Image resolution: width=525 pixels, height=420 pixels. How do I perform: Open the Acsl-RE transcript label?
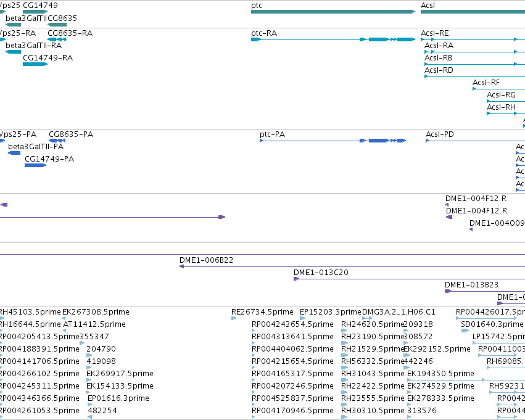[x=434, y=33]
